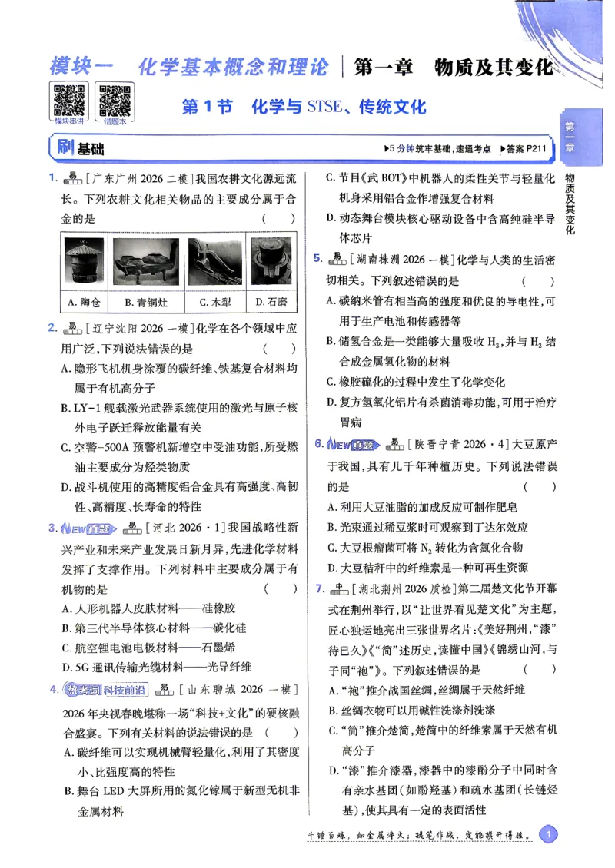Viewport: 615px width, 868px height.
Task: Click the answer bracket for question 3
Action: [281, 589]
